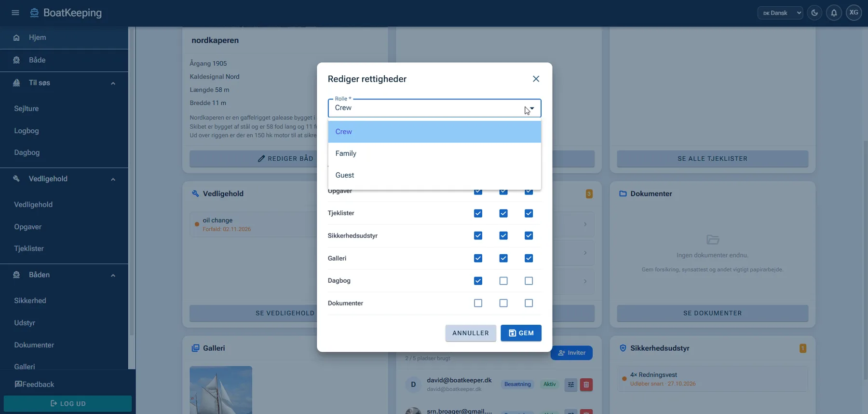868x414 pixels.
Task: Click the home icon beside Hjem
Action: 16,38
